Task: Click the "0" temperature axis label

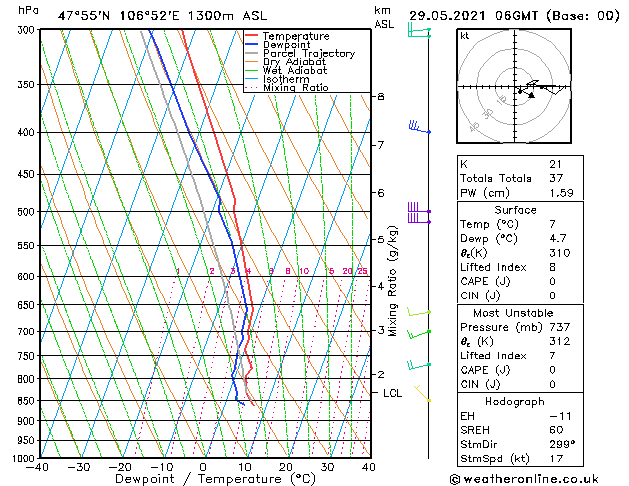Action: tap(203, 467)
